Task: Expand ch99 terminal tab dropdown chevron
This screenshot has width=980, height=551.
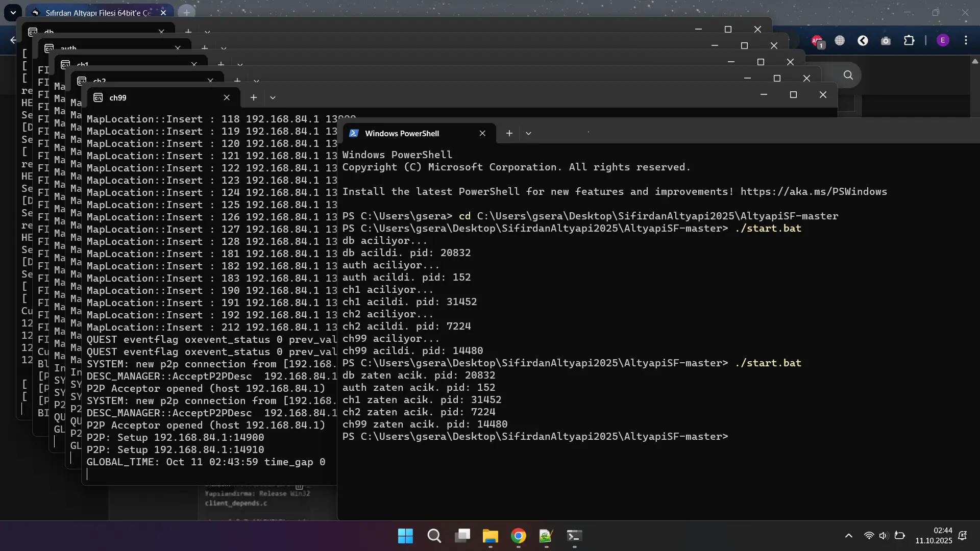Action: [273, 97]
